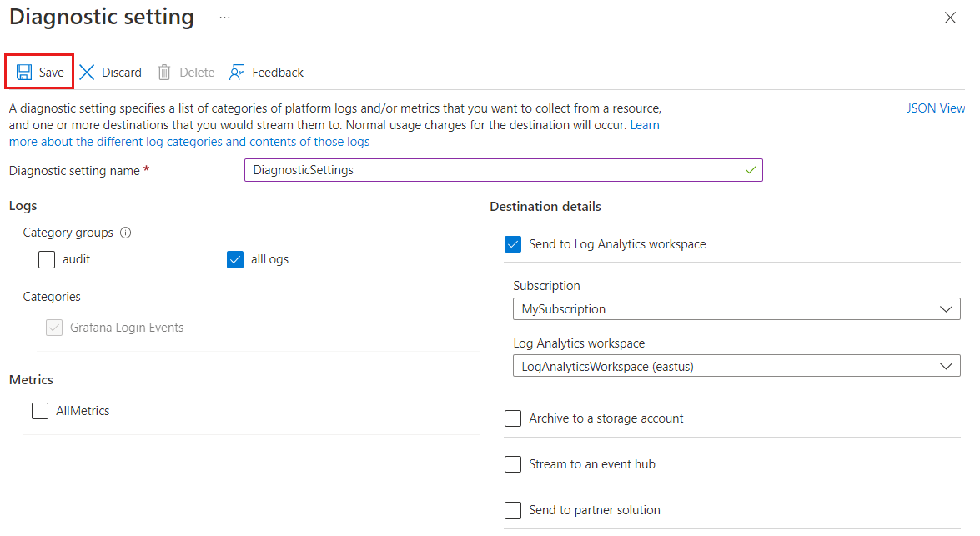The image size is (980, 536).
Task: Check Stream to an event hub
Action: click(x=513, y=463)
